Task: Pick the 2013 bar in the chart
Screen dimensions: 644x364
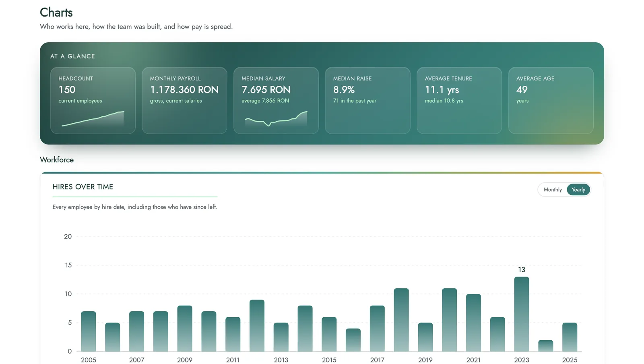Action: [281, 337]
